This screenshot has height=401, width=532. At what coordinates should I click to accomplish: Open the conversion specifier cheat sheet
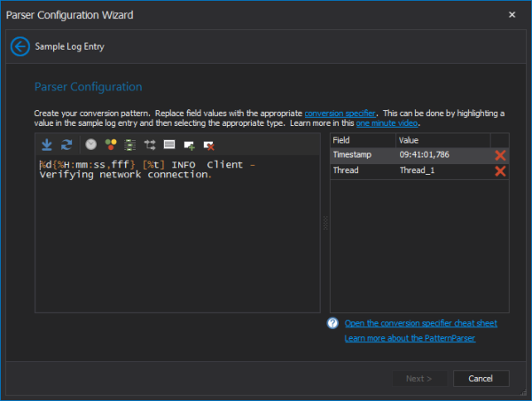tap(421, 323)
